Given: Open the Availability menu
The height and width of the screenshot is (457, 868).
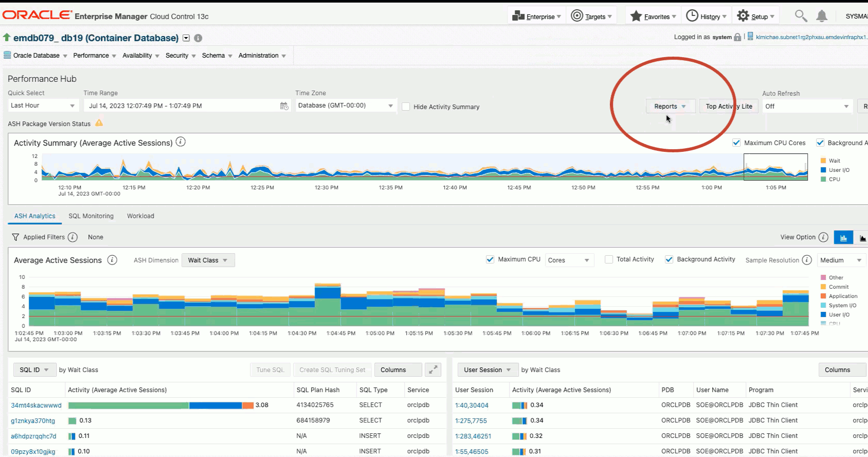Looking at the screenshot, I should 141,56.
